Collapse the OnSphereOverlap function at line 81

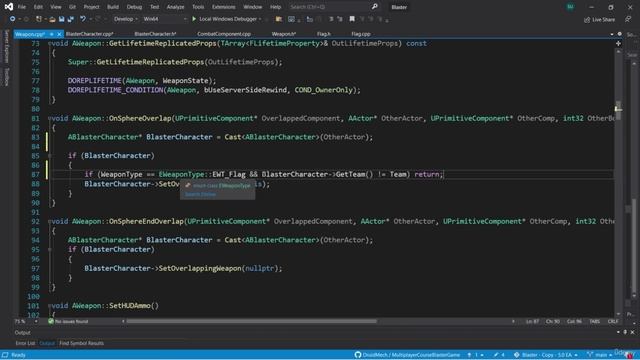(x=50, y=118)
